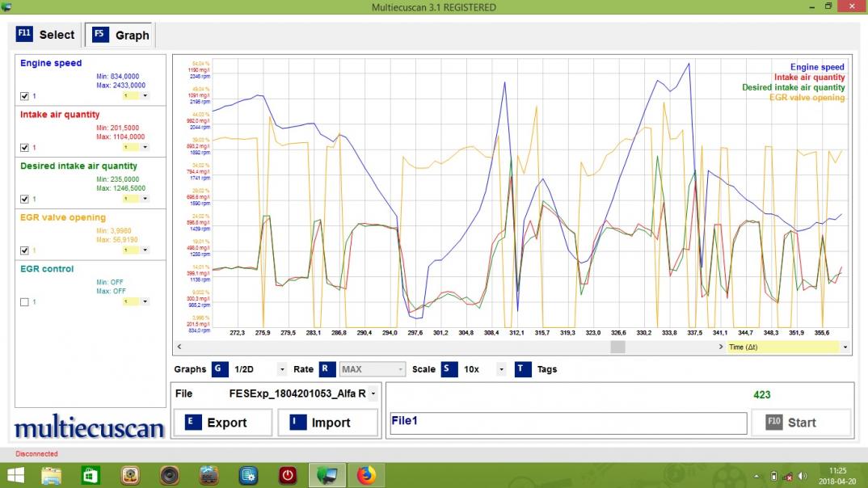The width and height of the screenshot is (868, 488).
Task: Click the S key icon beside Scale
Action: 449,369
